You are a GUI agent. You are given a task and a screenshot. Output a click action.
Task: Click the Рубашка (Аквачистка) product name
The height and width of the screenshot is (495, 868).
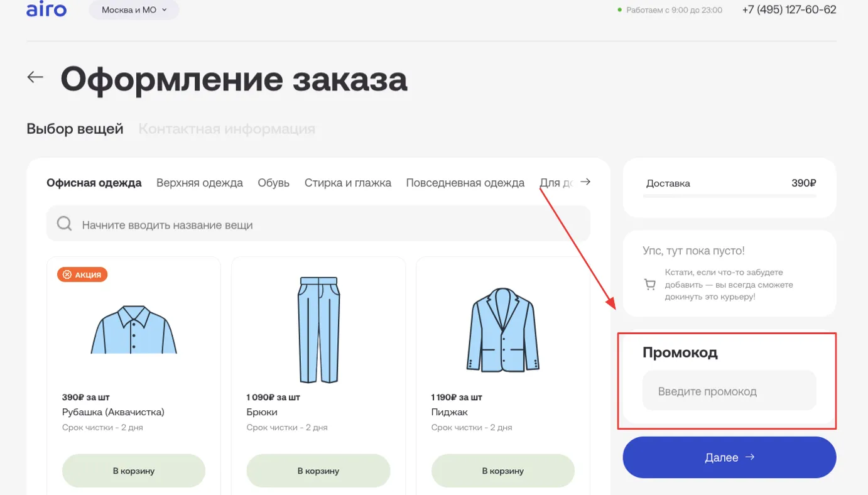pyautogui.click(x=113, y=412)
